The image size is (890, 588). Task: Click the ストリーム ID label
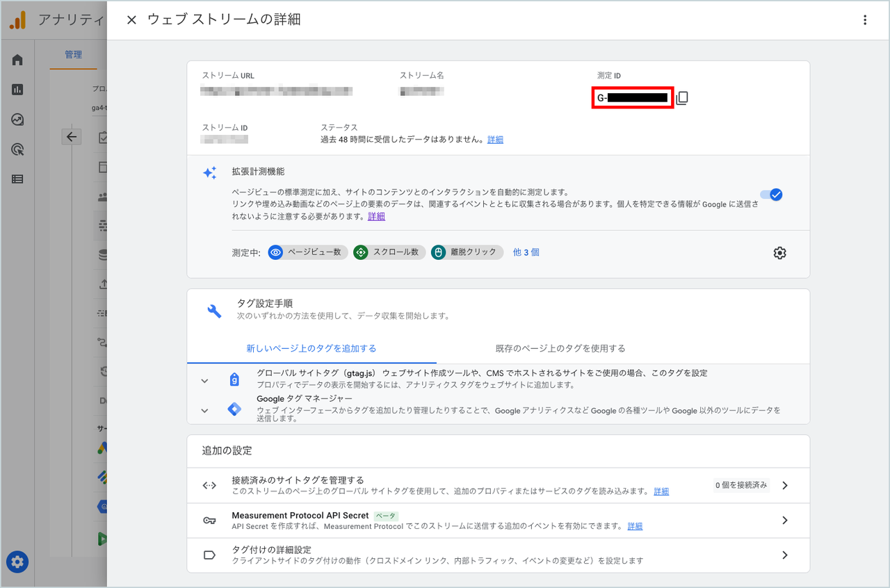225,128
